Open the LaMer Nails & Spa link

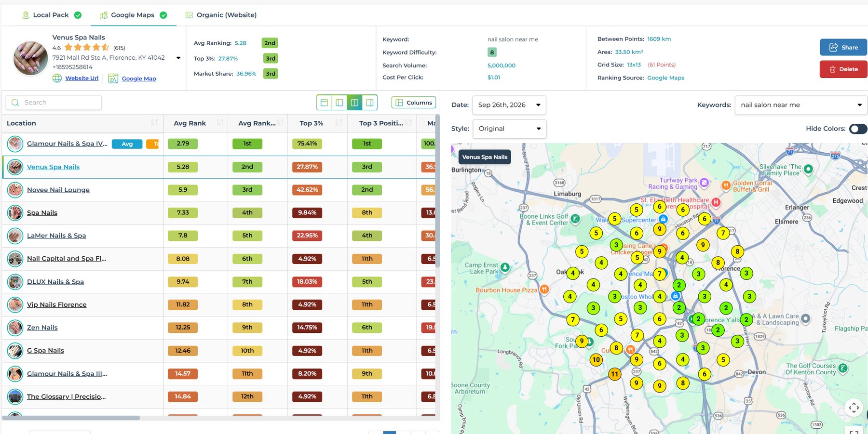pyautogui.click(x=56, y=236)
